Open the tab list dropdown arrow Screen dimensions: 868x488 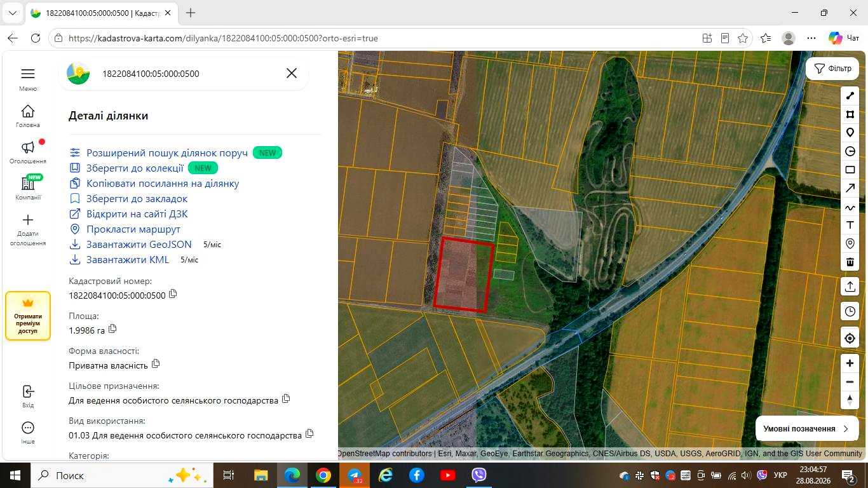coord(12,13)
